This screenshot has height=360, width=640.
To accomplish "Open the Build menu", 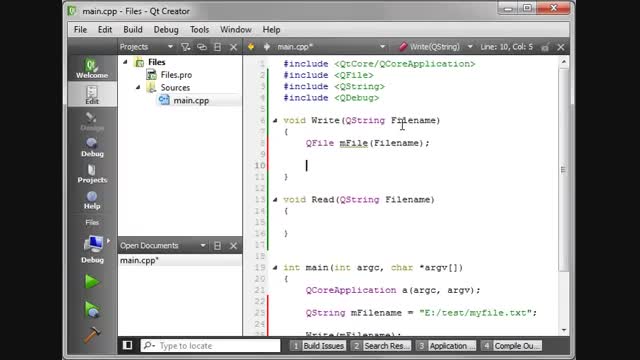I will click(133, 29).
